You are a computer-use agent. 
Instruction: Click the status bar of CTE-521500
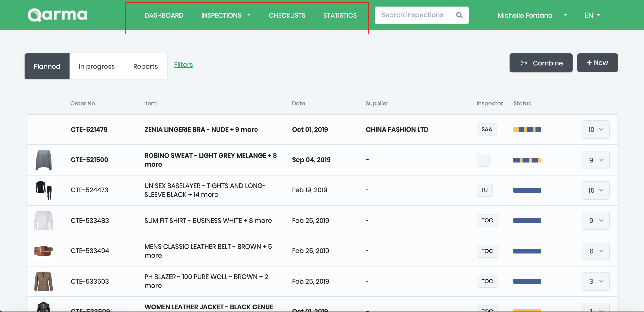pos(527,160)
